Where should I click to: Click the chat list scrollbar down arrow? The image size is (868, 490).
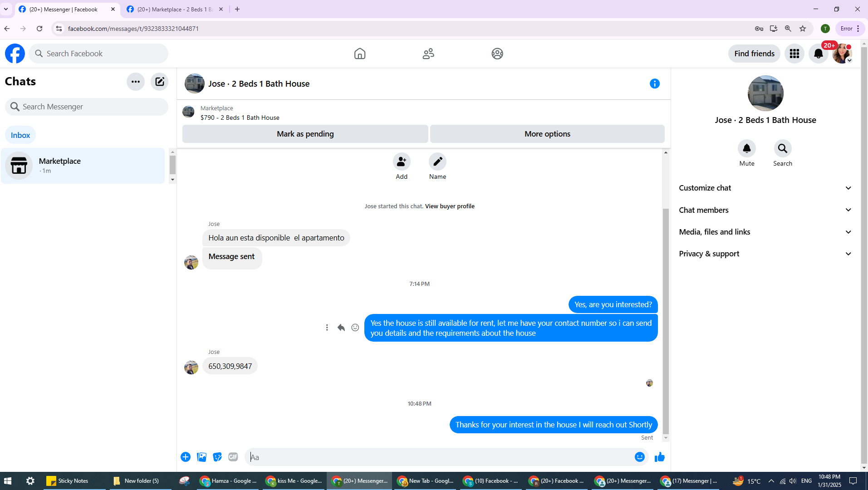coord(172,180)
